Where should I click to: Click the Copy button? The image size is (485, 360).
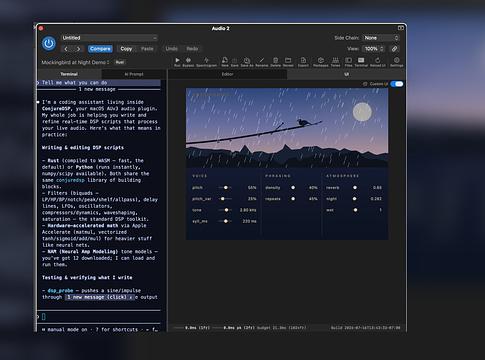coord(126,49)
